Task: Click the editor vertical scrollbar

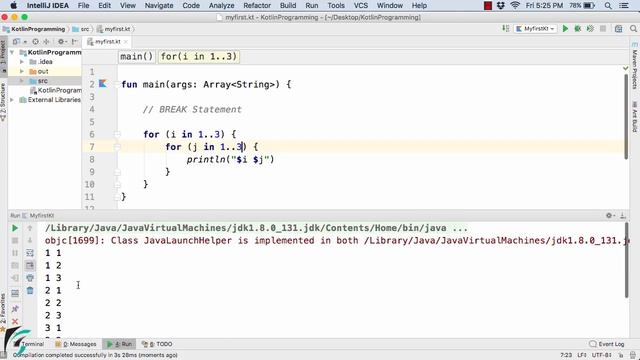Action: (626, 117)
